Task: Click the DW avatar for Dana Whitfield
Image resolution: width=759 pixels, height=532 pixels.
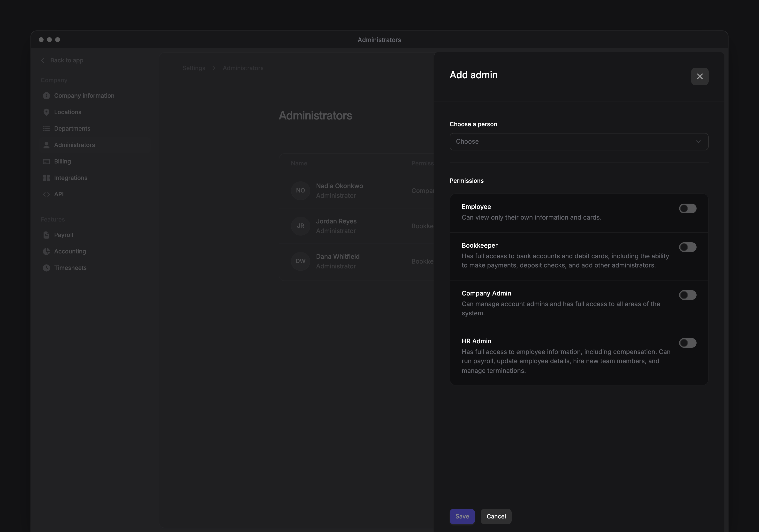Action: click(x=300, y=261)
